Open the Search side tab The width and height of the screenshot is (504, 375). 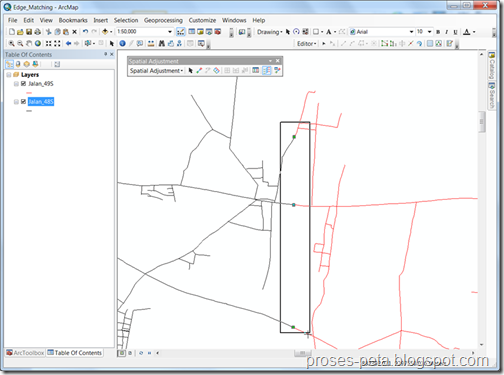[491, 95]
